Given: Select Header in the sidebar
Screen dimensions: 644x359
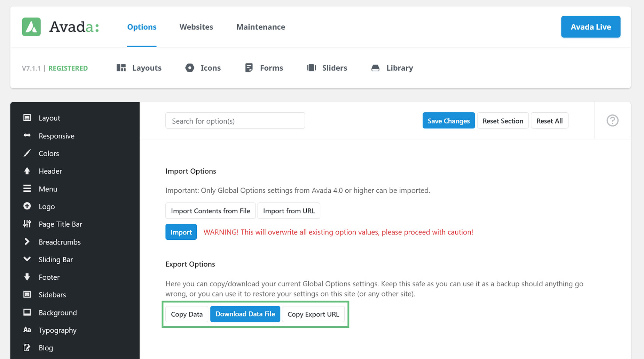Looking at the screenshot, I should click(50, 171).
